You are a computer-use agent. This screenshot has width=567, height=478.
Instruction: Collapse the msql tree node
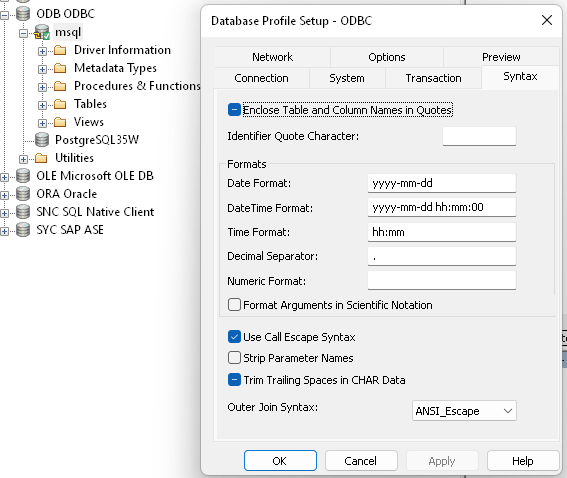[x=24, y=34]
